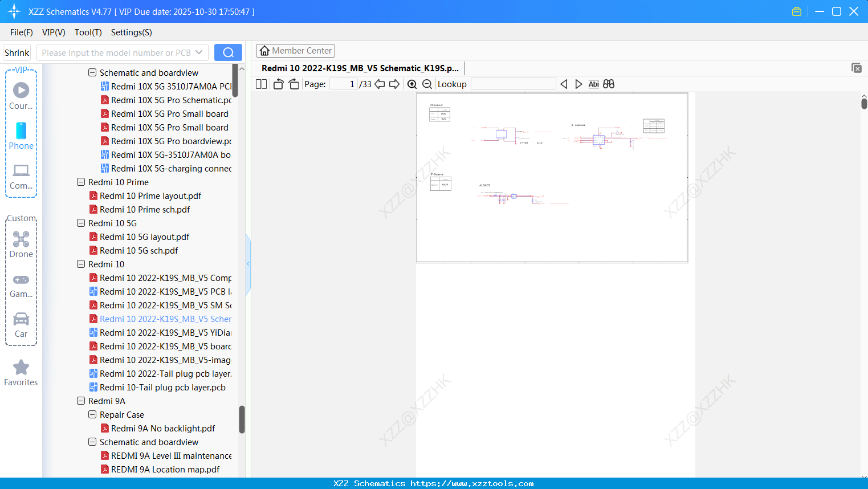Click the Shrink button

point(17,52)
